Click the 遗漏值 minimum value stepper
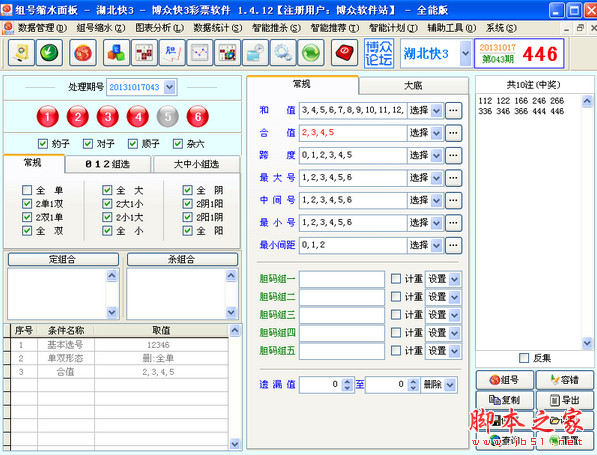The width and height of the screenshot is (597, 455). click(x=347, y=385)
